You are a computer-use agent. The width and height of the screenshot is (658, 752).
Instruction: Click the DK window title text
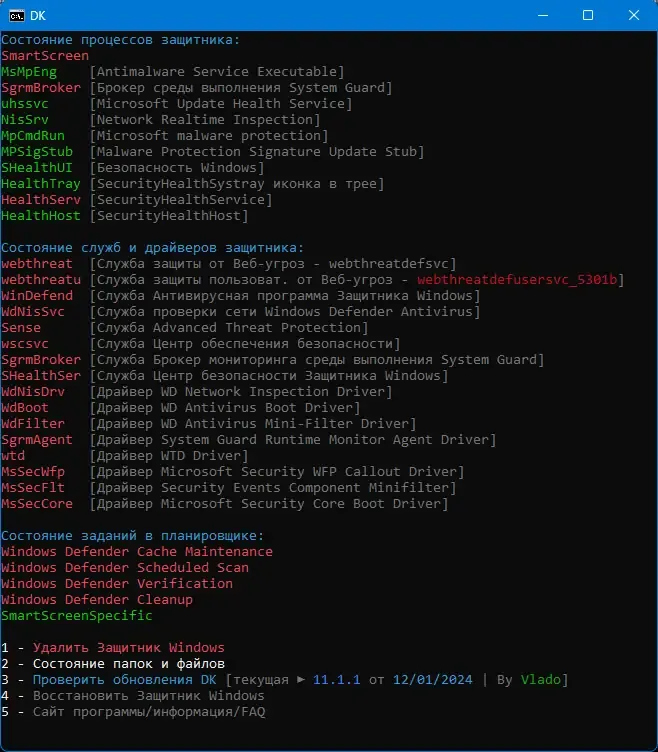tap(38, 15)
